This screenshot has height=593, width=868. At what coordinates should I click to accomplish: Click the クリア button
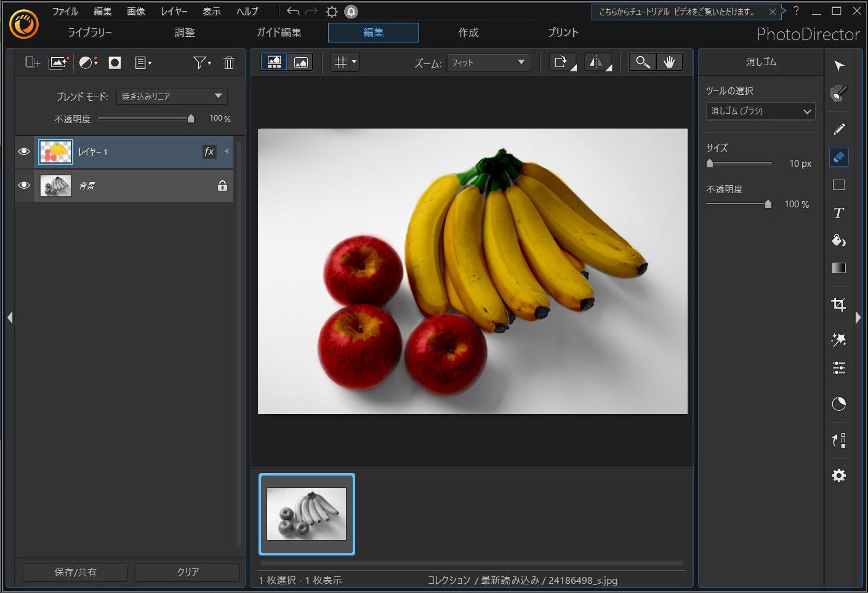(188, 572)
